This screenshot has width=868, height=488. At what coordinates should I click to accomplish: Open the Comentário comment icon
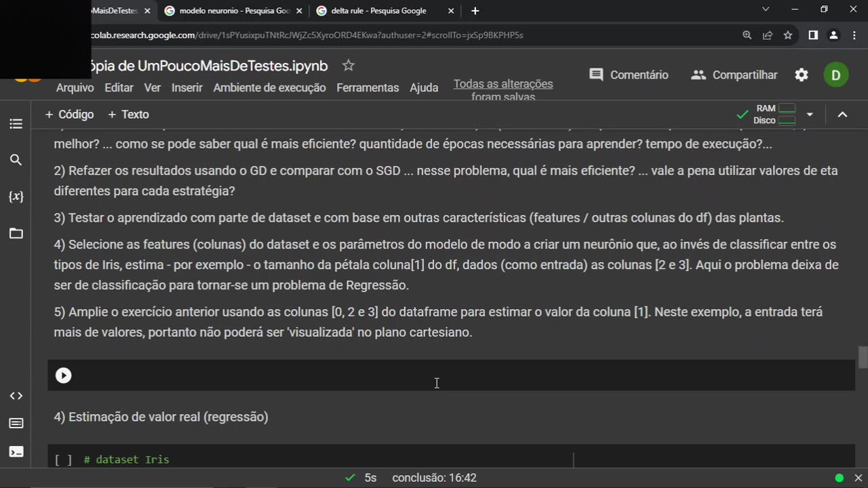coord(596,75)
